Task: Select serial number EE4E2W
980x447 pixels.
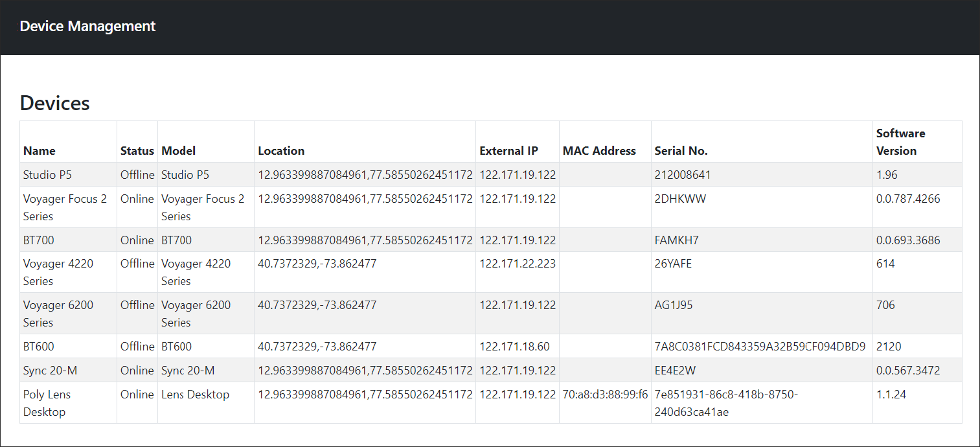Action: click(x=676, y=371)
